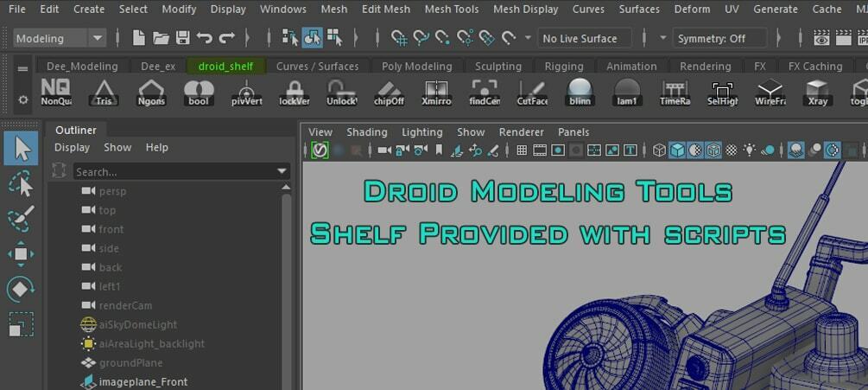
Task: Activate the Move tool in toolbox
Action: 21,254
